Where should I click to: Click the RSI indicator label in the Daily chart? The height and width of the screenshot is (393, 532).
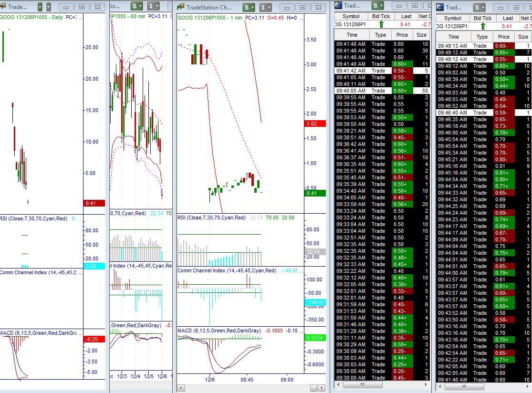tap(33, 219)
